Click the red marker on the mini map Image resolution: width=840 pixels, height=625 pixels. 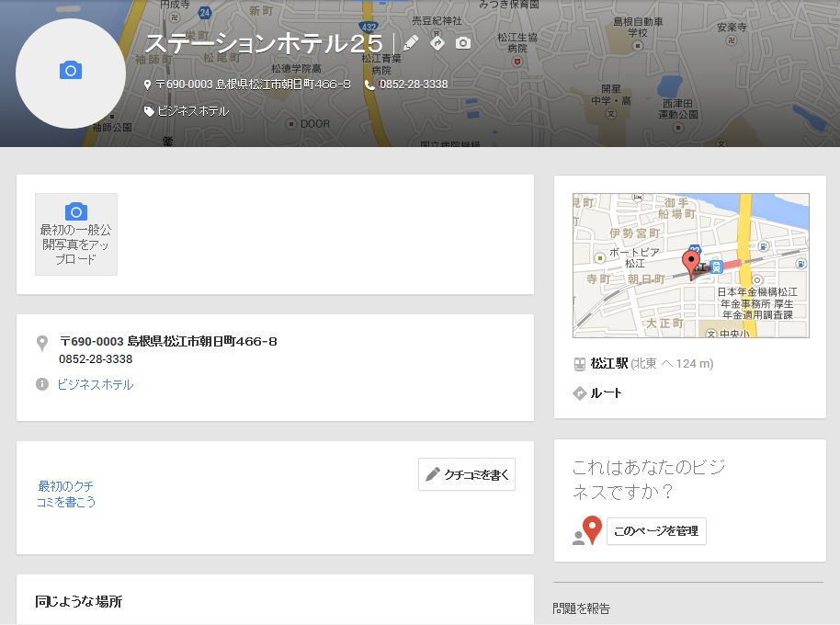point(690,265)
